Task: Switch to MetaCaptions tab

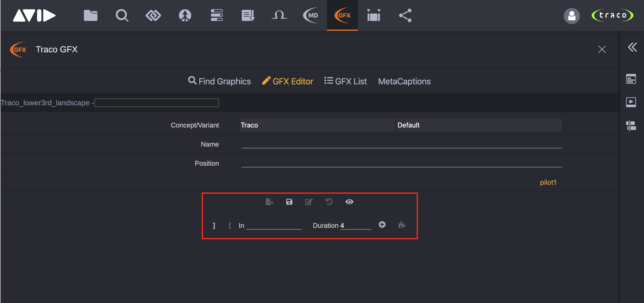Action: (404, 81)
